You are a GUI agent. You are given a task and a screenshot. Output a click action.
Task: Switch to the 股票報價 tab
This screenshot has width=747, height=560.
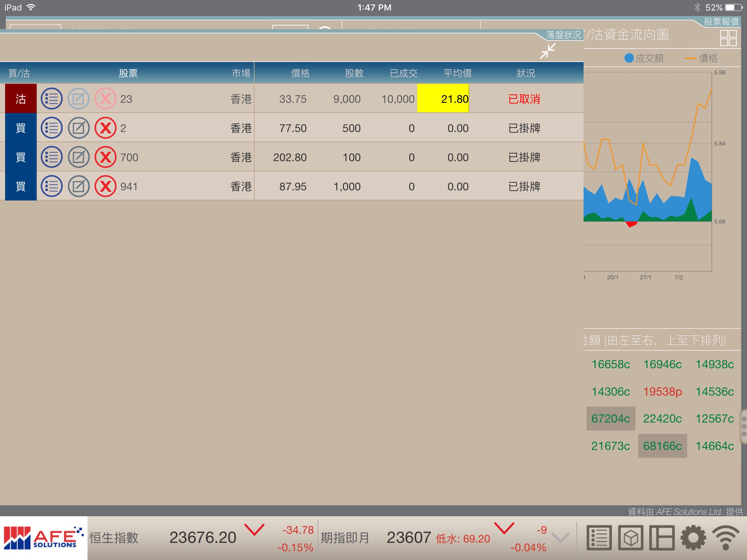[721, 22]
